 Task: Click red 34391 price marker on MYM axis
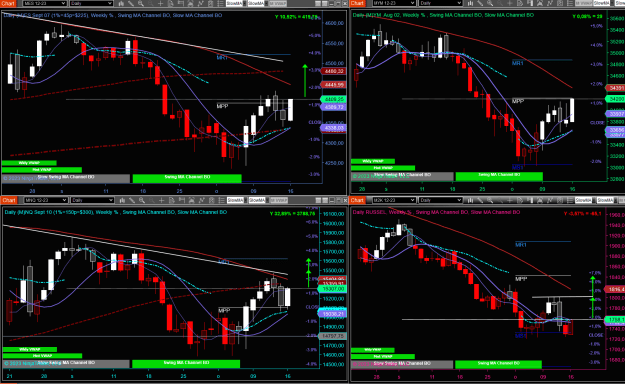pos(615,88)
